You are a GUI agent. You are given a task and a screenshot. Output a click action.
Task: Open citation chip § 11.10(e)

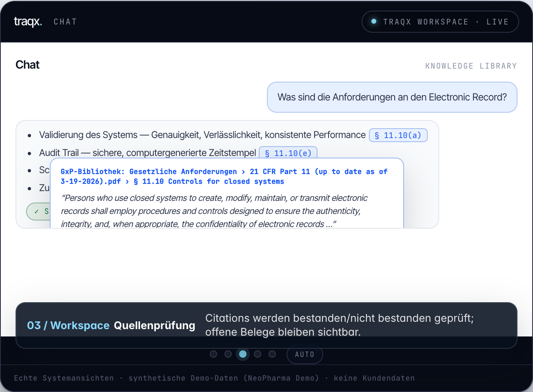(x=288, y=153)
